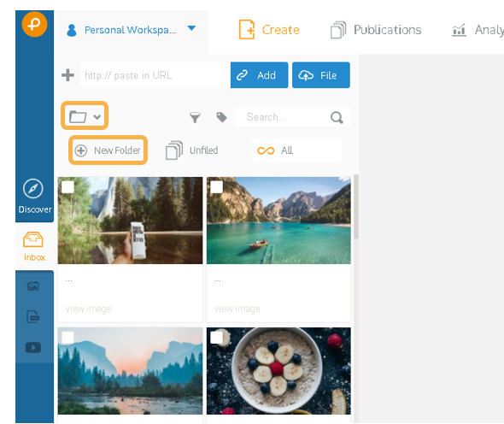The height and width of the screenshot is (424, 504).
Task: Click the Search input field
Action: (292, 117)
